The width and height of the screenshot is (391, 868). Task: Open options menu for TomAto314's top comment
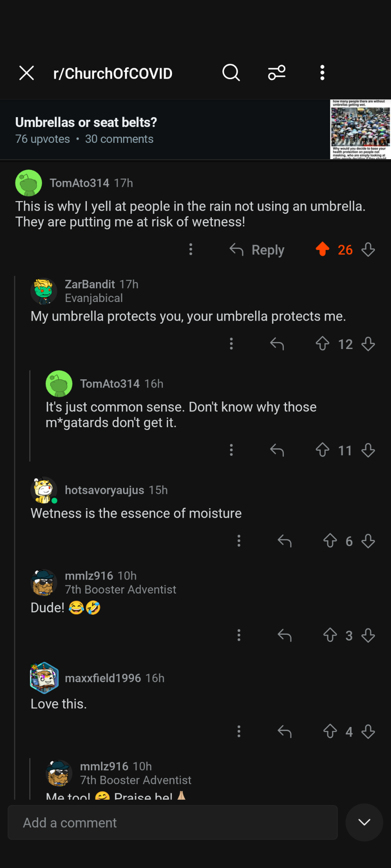pyautogui.click(x=191, y=249)
